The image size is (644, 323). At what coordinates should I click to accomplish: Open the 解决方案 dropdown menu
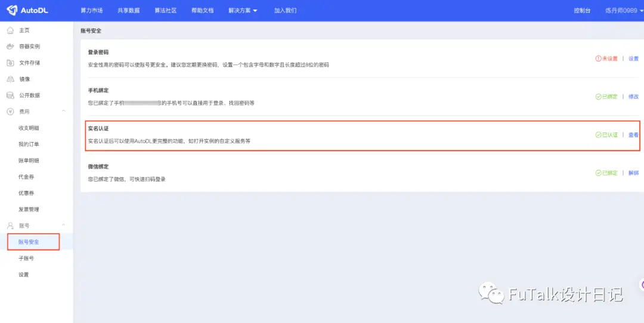tap(243, 11)
